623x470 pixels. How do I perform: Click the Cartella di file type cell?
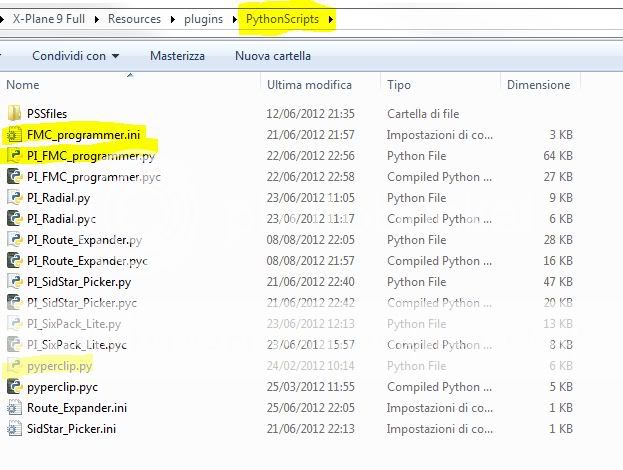coord(423,114)
